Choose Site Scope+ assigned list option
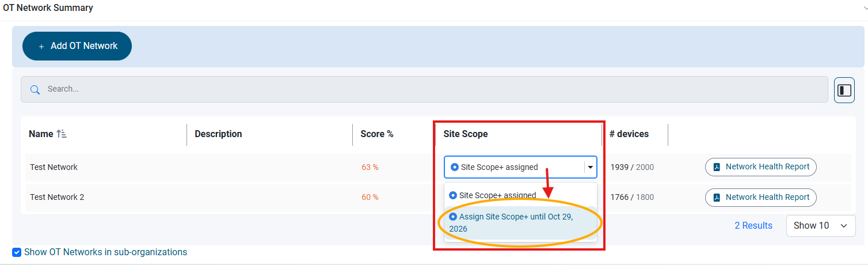Screen dimensions: 868x265 pyautogui.click(x=520, y=195)
